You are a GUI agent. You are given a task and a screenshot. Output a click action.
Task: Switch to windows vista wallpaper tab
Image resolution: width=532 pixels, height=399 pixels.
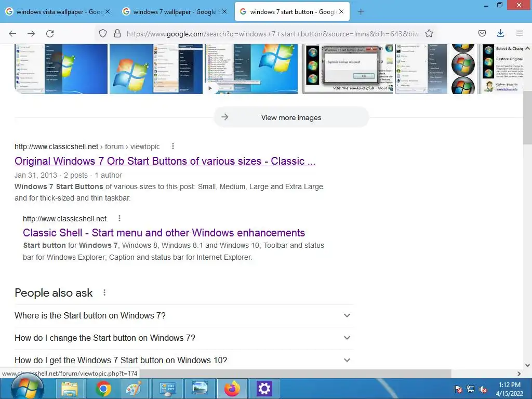(x=58, y=12)
